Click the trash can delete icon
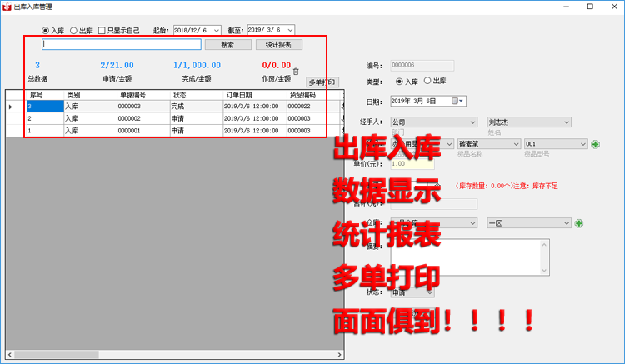The image size is (625, 364). pyautogui.click(x=296, y=72)
